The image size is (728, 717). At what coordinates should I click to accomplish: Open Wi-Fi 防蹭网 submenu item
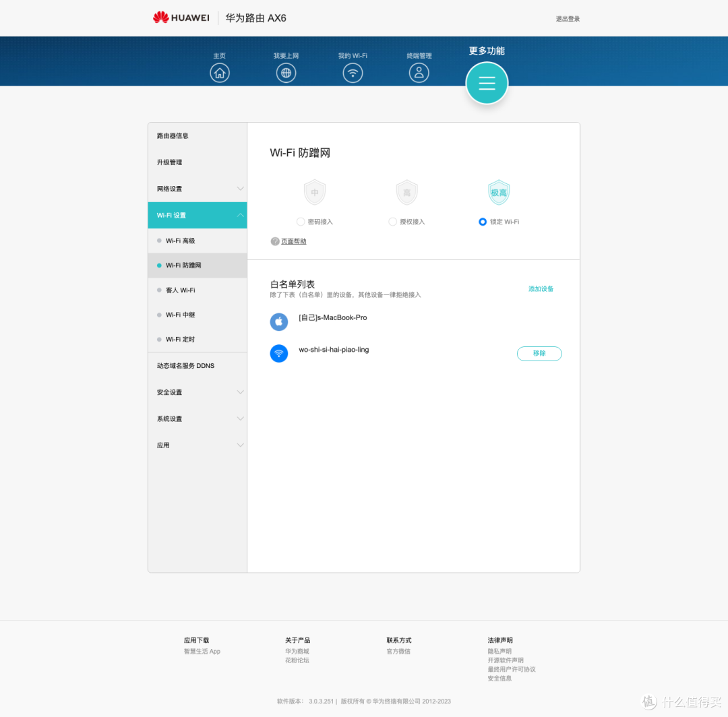[x=198, y=266]
